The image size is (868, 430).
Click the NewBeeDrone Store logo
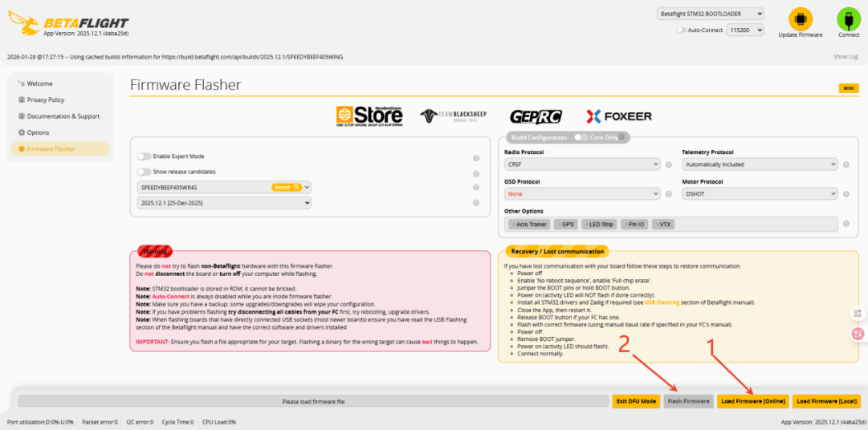click(369, 116)
